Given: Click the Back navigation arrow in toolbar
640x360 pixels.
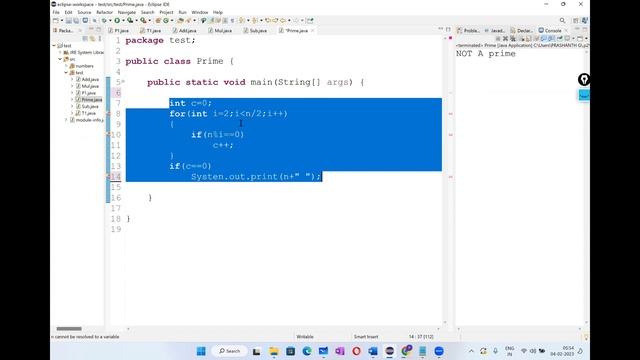Looking at the screenshot, I should (x=282, y=20).
